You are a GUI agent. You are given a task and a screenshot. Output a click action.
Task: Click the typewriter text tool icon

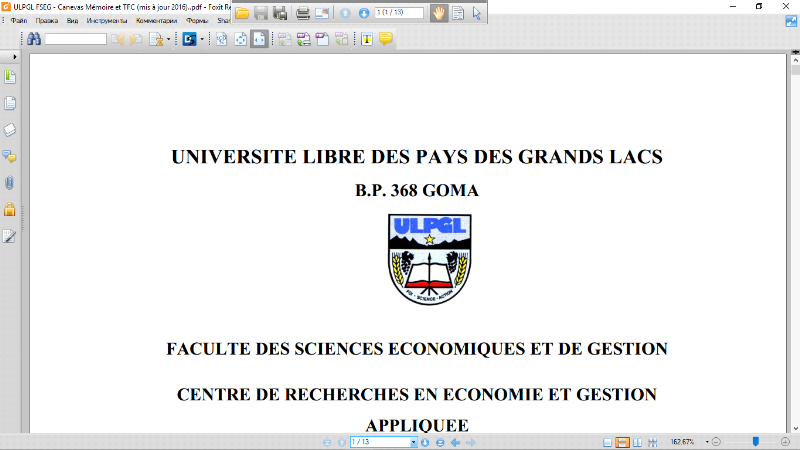(367, 39)
